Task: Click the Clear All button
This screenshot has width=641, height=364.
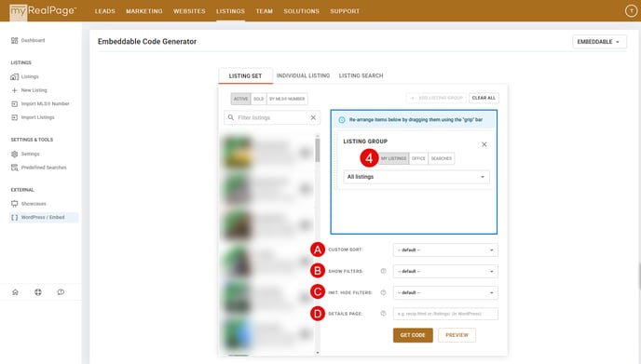Action: (484, 98)
